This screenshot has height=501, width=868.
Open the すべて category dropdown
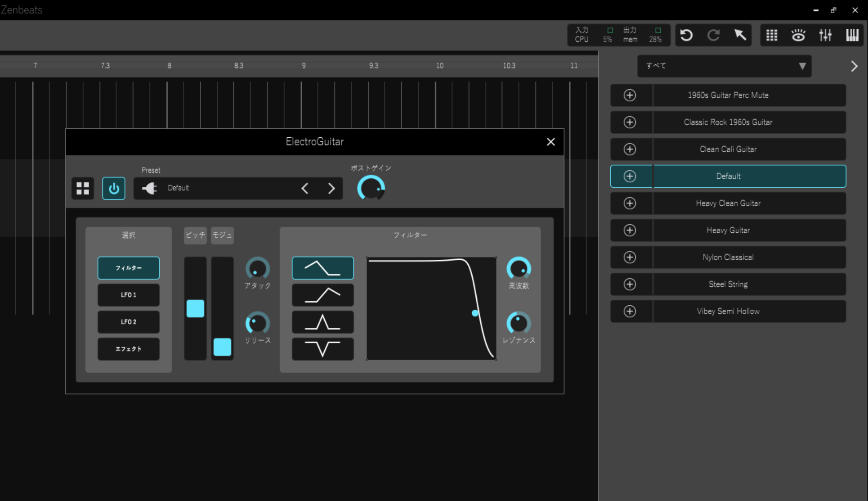(x=725, y=66)
